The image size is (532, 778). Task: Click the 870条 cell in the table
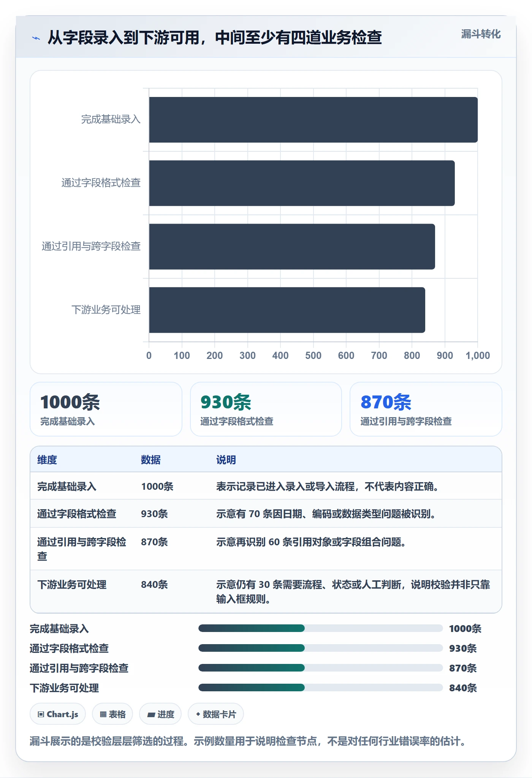pos(155,542)
